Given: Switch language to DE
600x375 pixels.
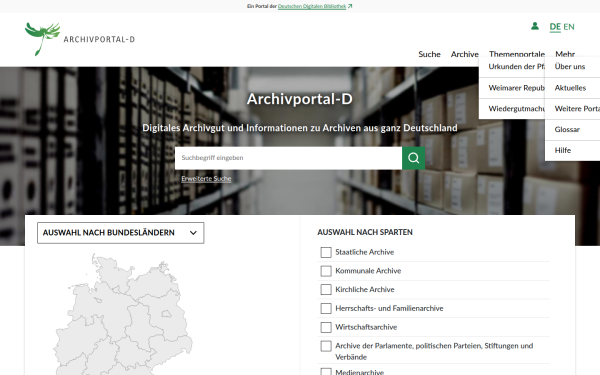Looking at the screenshot, I should tap(555, 26).
